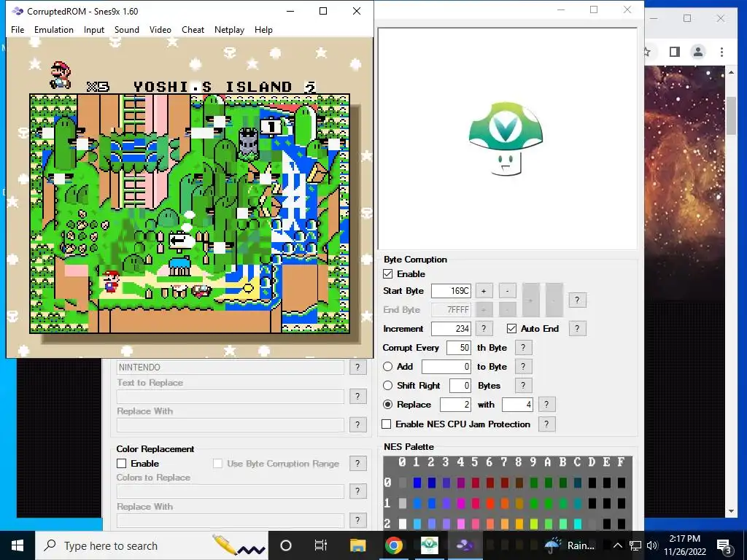Click the Shift Right bytes field
Screen dimensions: 747x560
(x=460, y=386)
